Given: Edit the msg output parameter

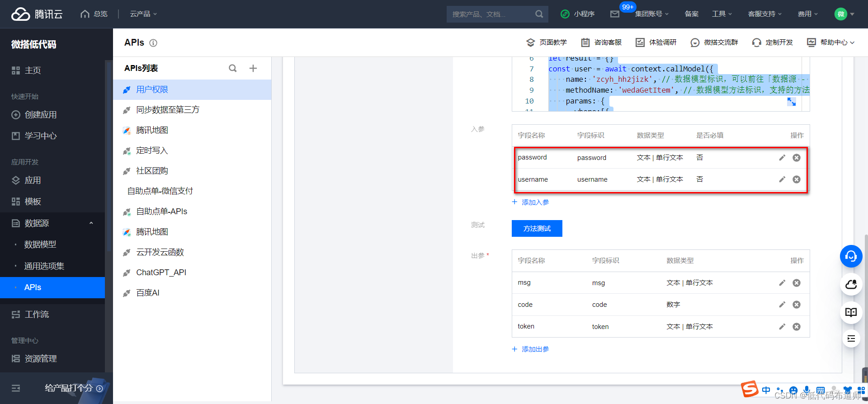Looking at the screenshot, I should coord(782,283).
